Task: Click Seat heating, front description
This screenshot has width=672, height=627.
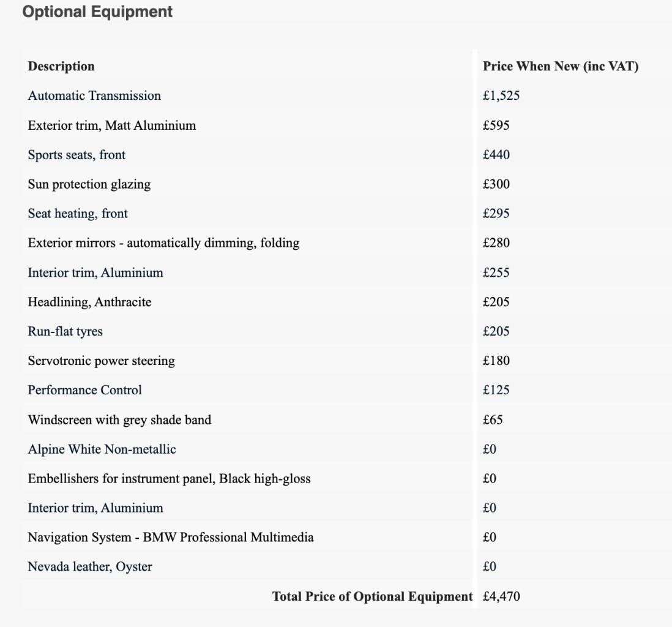Action: pyautogui.click(x=78, y=214)
